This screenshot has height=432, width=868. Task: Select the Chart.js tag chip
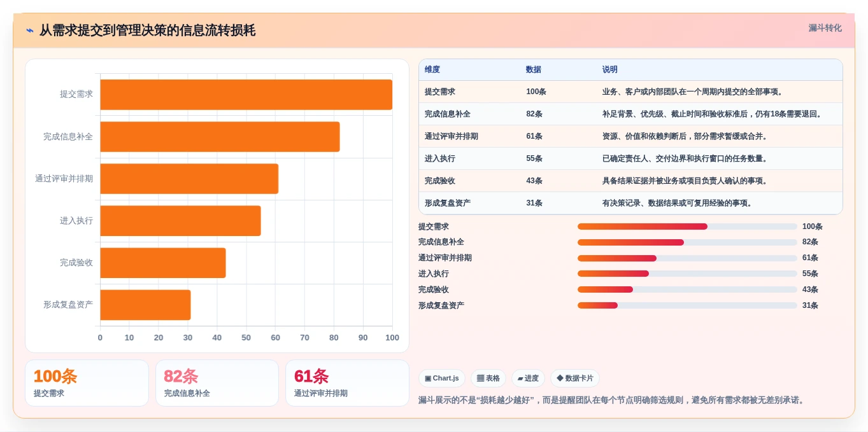(x=442, y=379)
